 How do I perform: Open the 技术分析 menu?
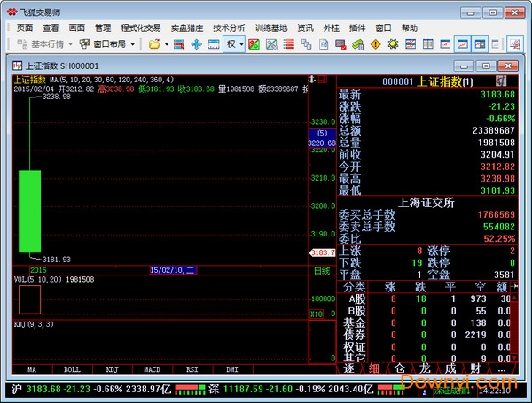(230, 27)
